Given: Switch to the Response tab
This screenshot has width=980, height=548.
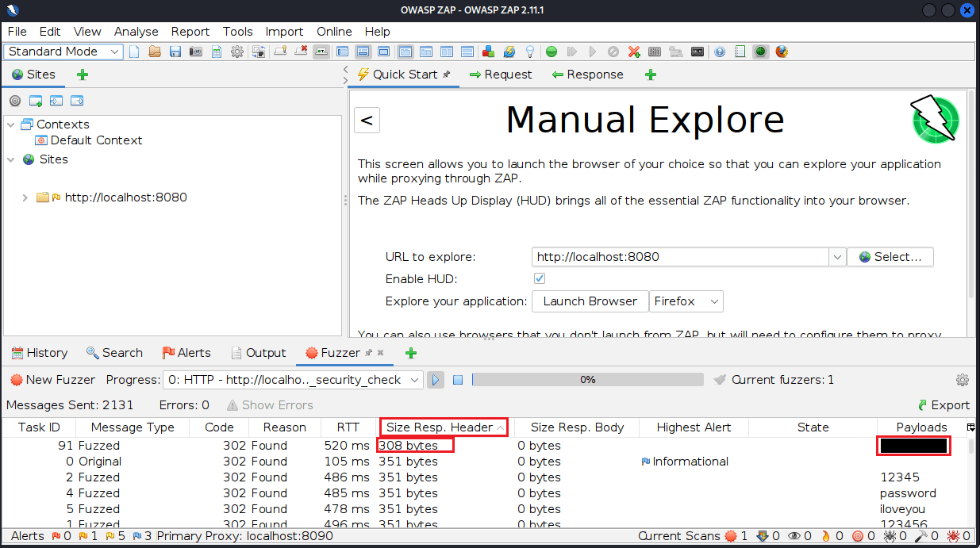Looking at the screenshot, I should [x=587, y=75].
